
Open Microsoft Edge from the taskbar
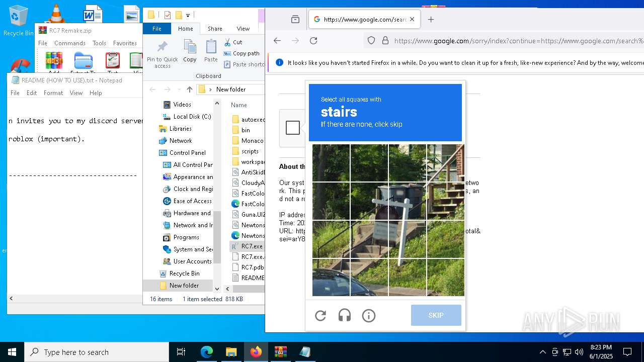click(x=207, y=352)
